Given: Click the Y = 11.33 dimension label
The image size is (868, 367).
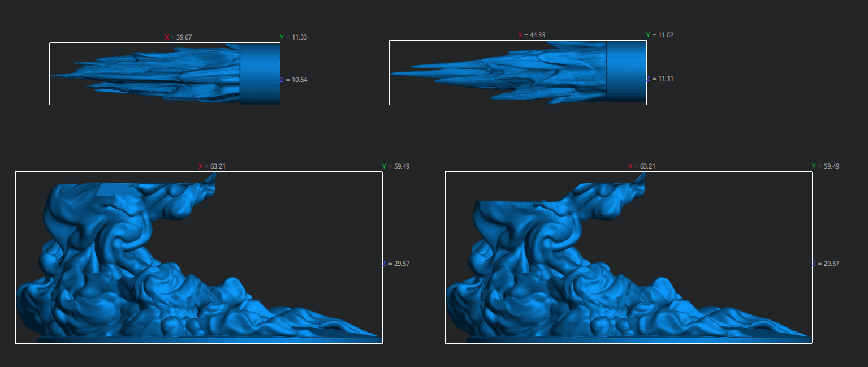Looking at the screenshot, I should pyautogui.click(x=293, y=37).
